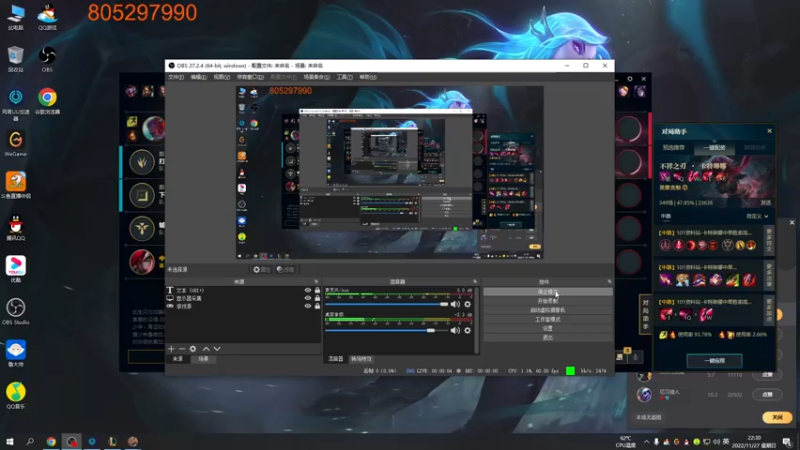Open the 工具(T) menu in OBS
The width and height of the screenshot is (800, 450).
click(344, 77)
